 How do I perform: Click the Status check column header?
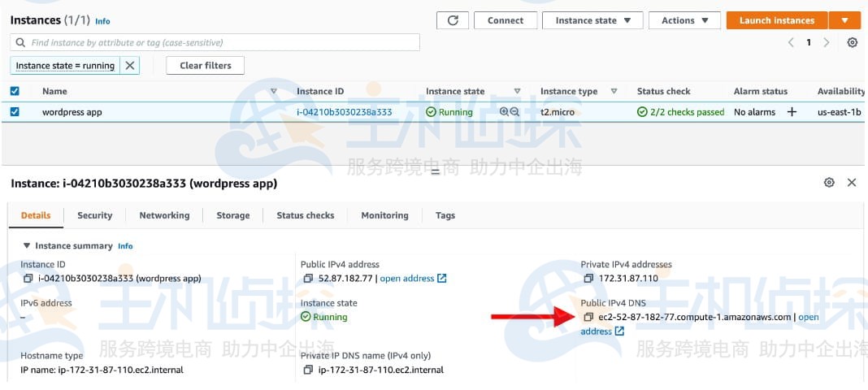point(664,91)
